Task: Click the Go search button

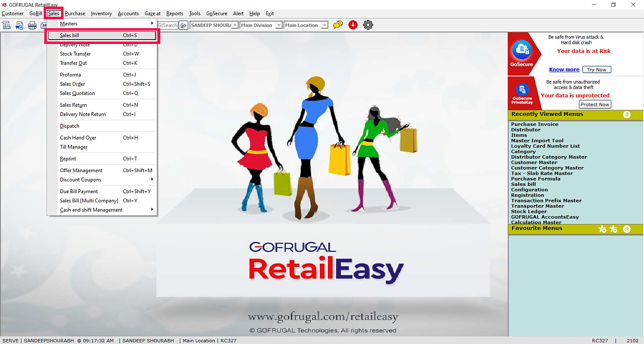Action: pyautogui.click(x=183, y=25)
